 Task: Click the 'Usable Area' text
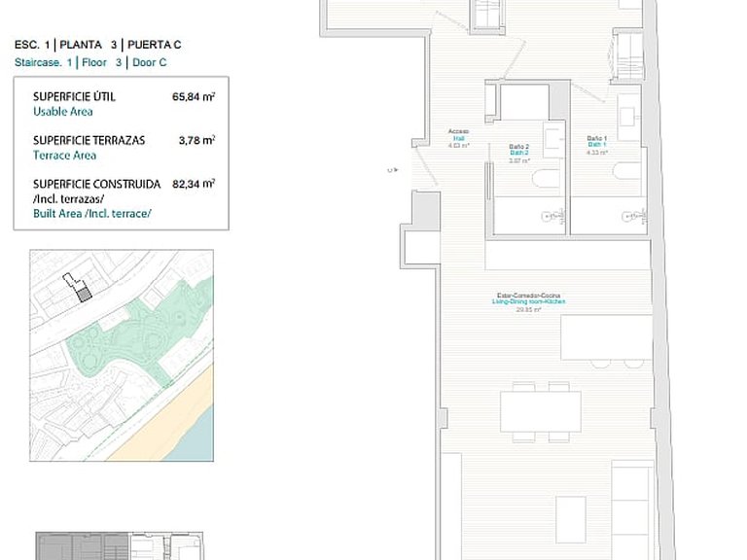(x=63, y=112)
